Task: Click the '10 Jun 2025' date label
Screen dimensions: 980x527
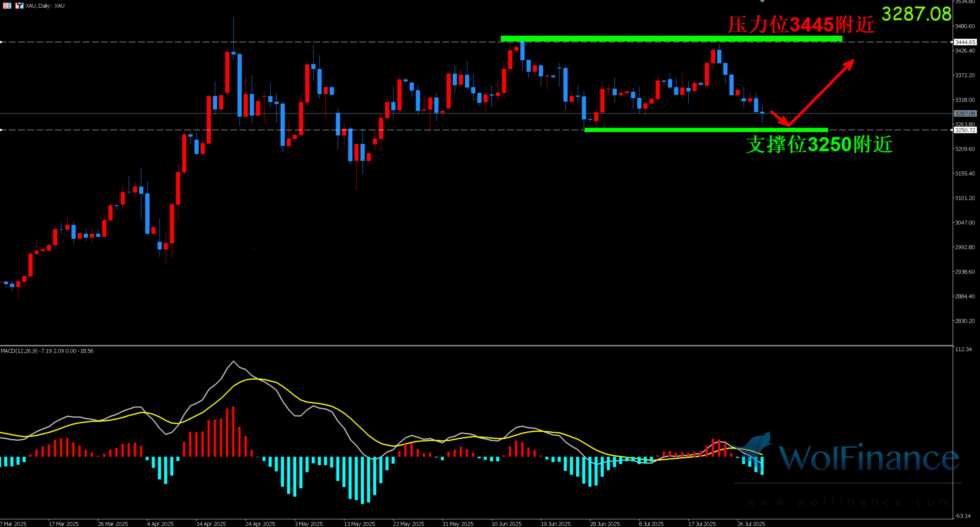Action: click(506, 524)
